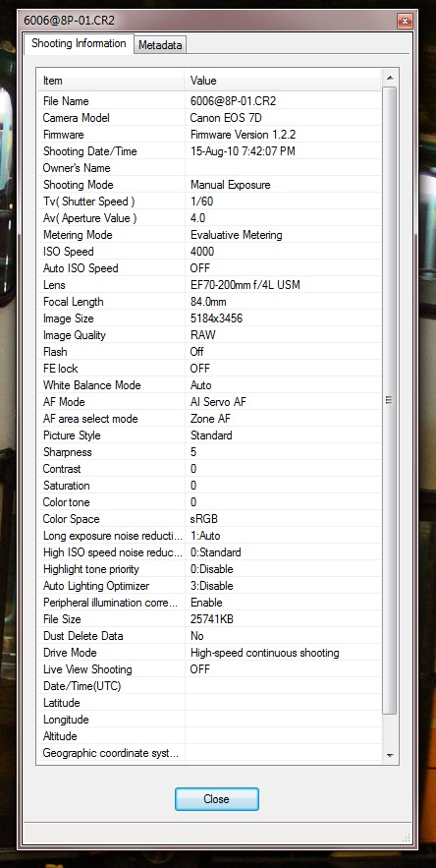Viewport: 436px width, 868px height.
Task: Select the File Name row label
Action: click(x=66, y=101)
